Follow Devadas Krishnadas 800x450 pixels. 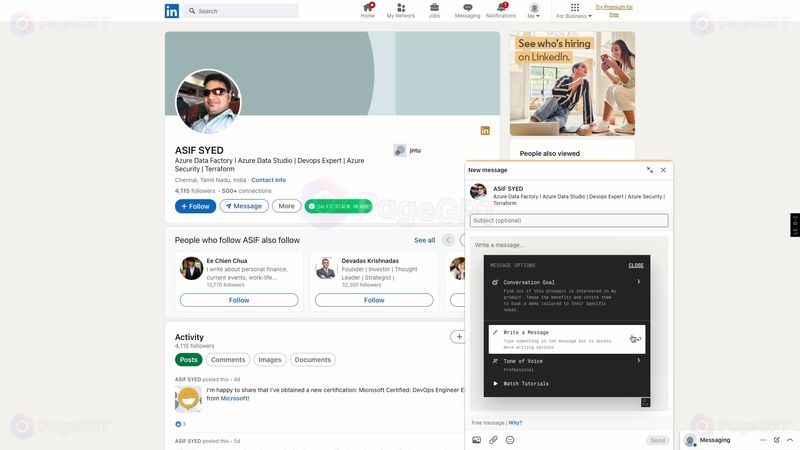point(374,300)
